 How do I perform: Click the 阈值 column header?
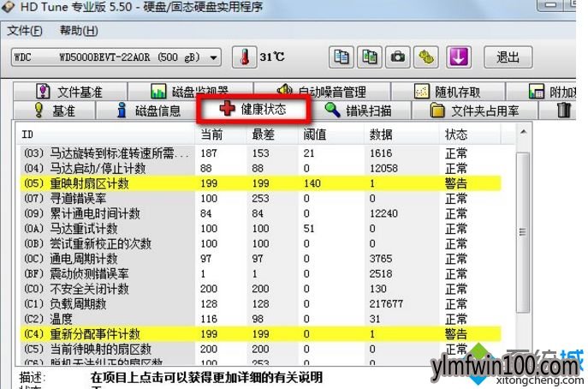[331, 134]
